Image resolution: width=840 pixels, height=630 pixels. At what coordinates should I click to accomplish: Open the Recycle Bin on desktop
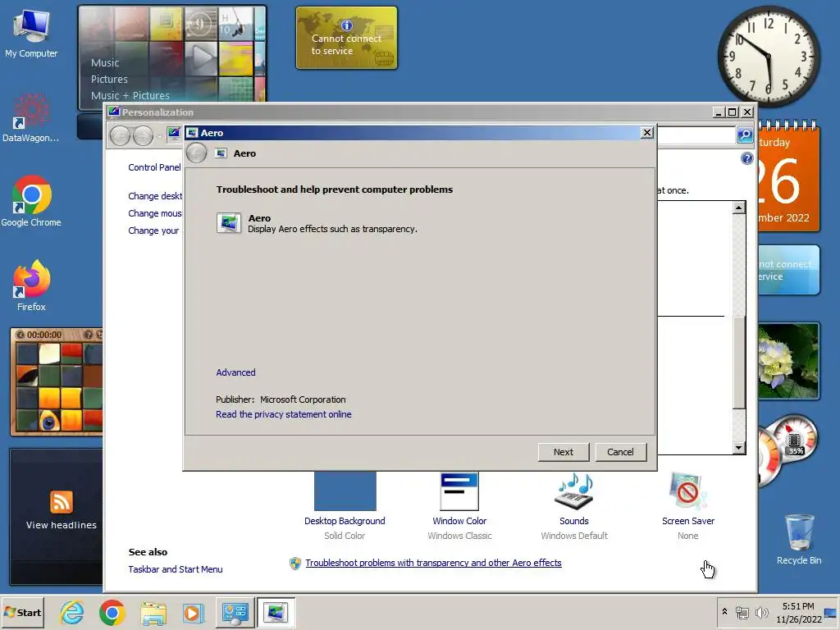tap(799, 539)
